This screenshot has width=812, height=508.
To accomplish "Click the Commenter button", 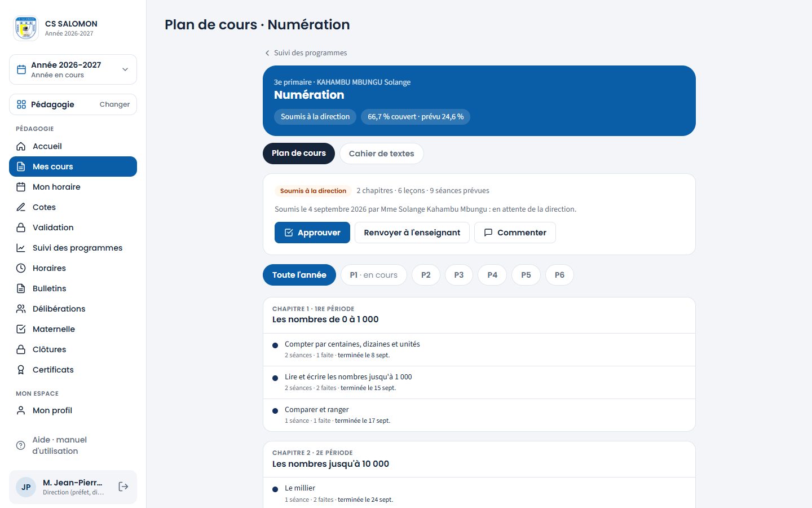I will (515, 233).
